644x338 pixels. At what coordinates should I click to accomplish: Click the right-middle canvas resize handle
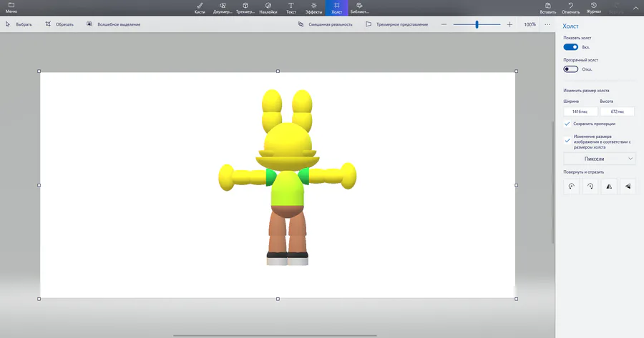point(516,185)
